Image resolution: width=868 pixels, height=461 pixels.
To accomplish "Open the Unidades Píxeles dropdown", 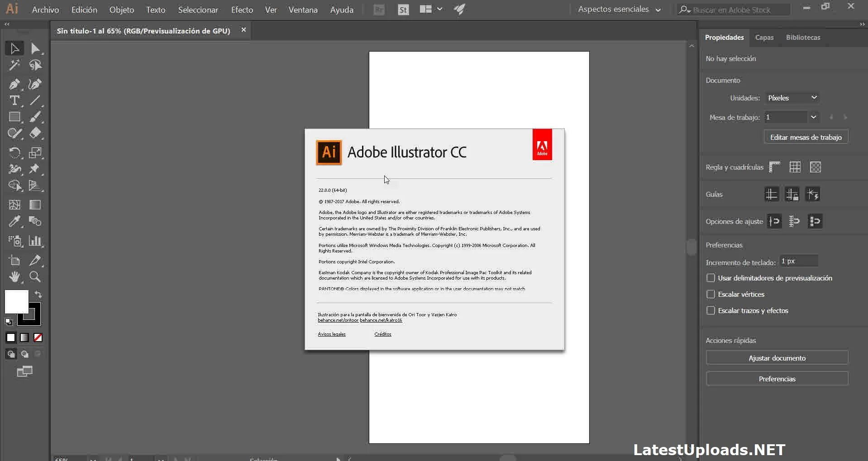I will click(792, 98).
